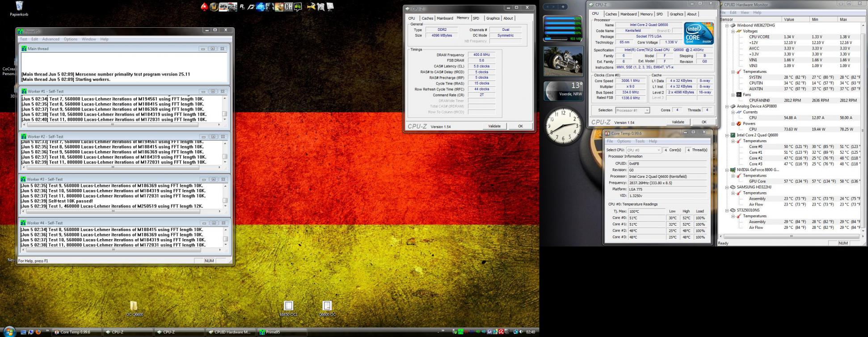
Task: Add a gadget with sidebar plus button
Action: [563, 7]
